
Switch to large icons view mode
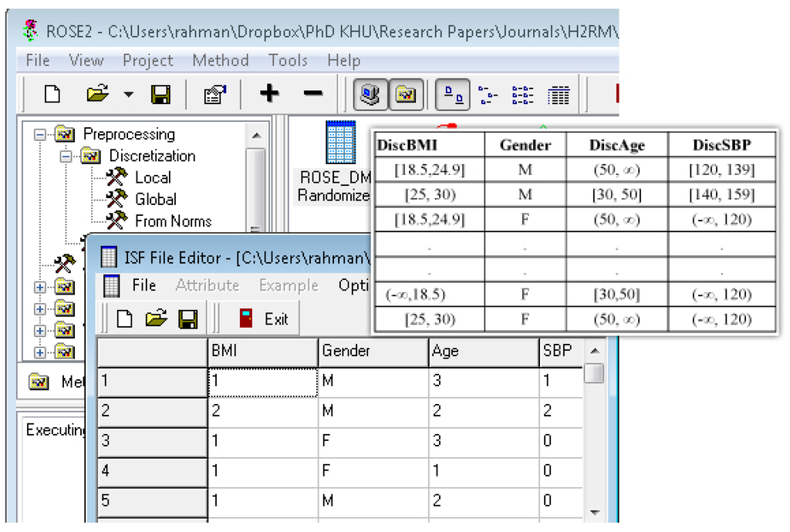point(454,95)
